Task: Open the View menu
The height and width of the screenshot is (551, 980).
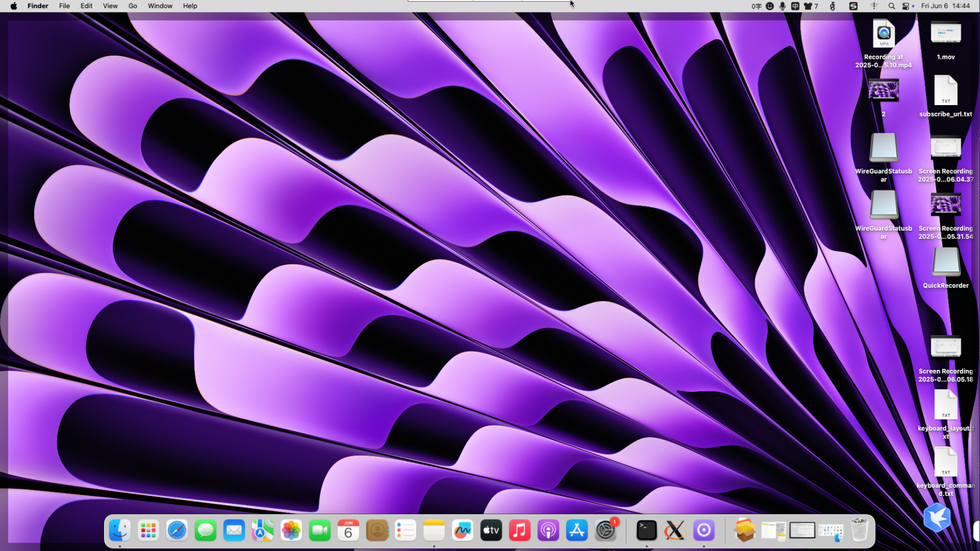Action: click(x=110, y=6)
